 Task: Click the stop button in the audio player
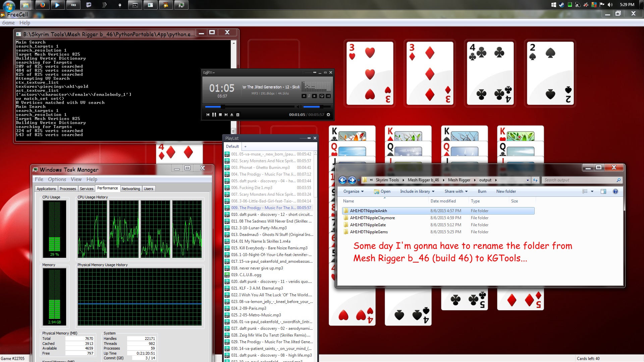click(220, 115)
